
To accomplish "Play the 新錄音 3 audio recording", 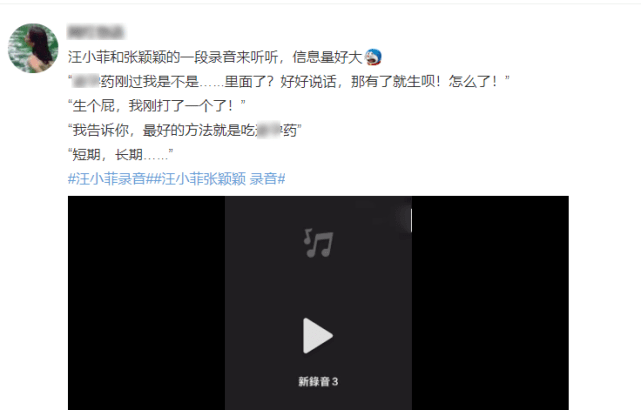I will pyautogui.click(x=318, y=336).
